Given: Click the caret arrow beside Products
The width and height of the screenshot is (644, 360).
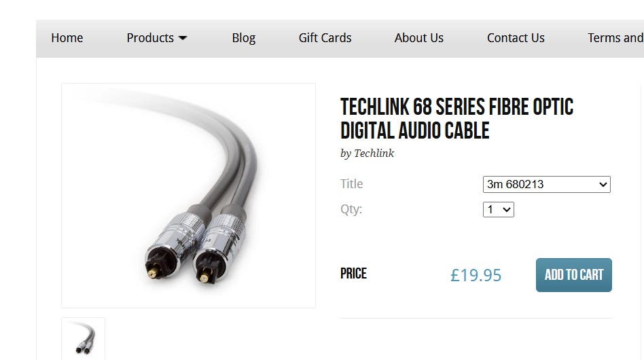Looking at the screenshot, I should click(183, 38).
